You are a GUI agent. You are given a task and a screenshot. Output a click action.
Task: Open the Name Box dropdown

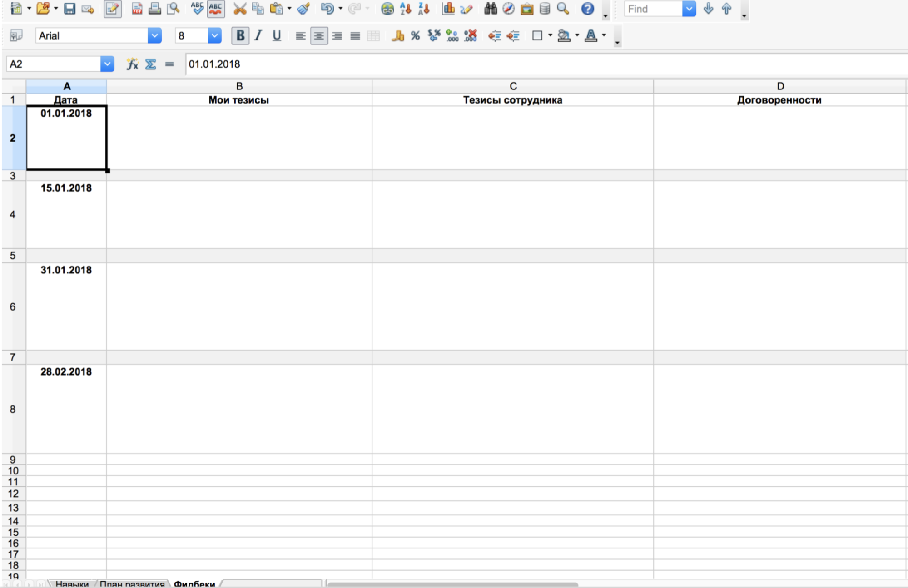tap(107, 64)
